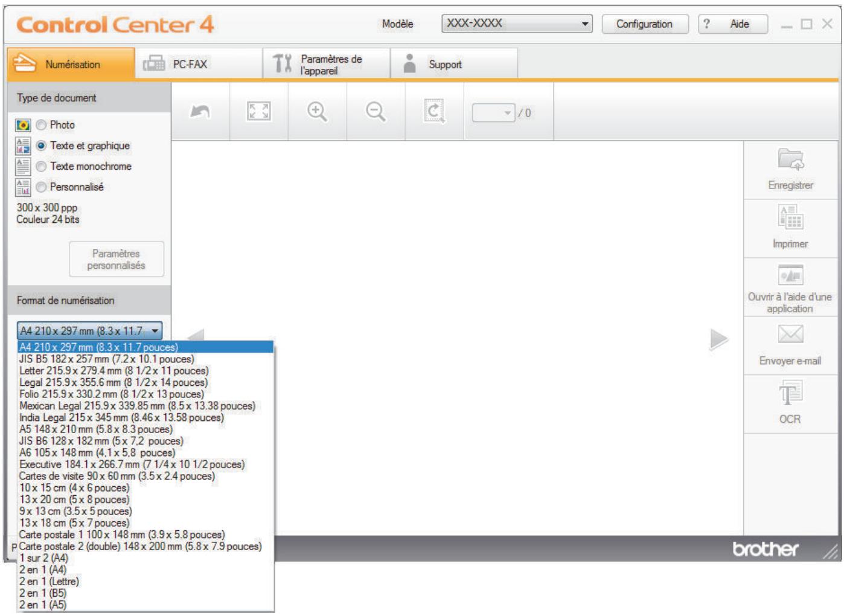Select JIS B6 128 x 182 mm
This screenshot has width=844, height=616.
pos(145,441)
